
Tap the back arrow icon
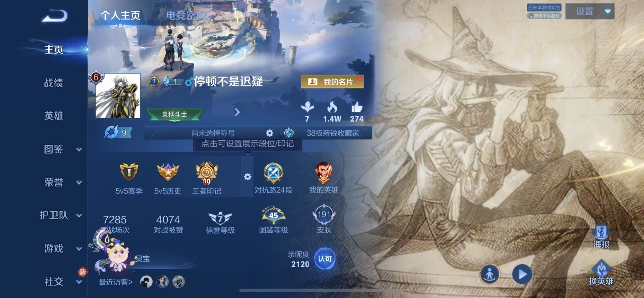coord(55,15)
